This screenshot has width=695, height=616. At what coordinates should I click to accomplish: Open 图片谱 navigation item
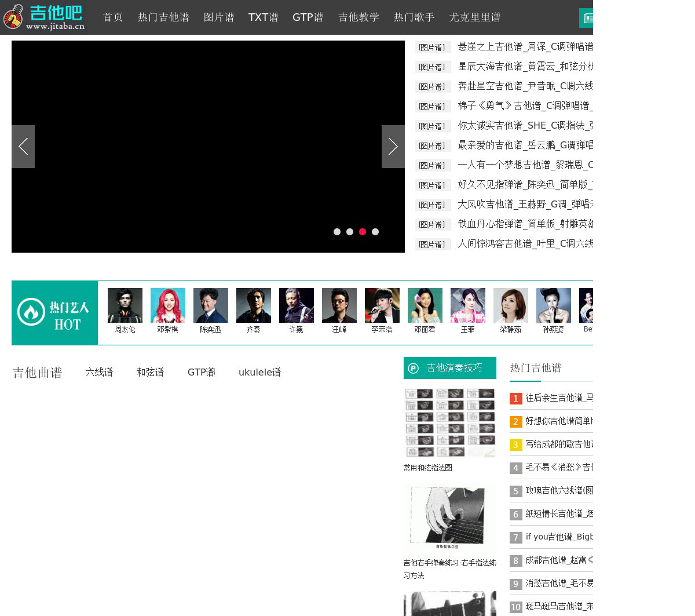click(219, 17)
